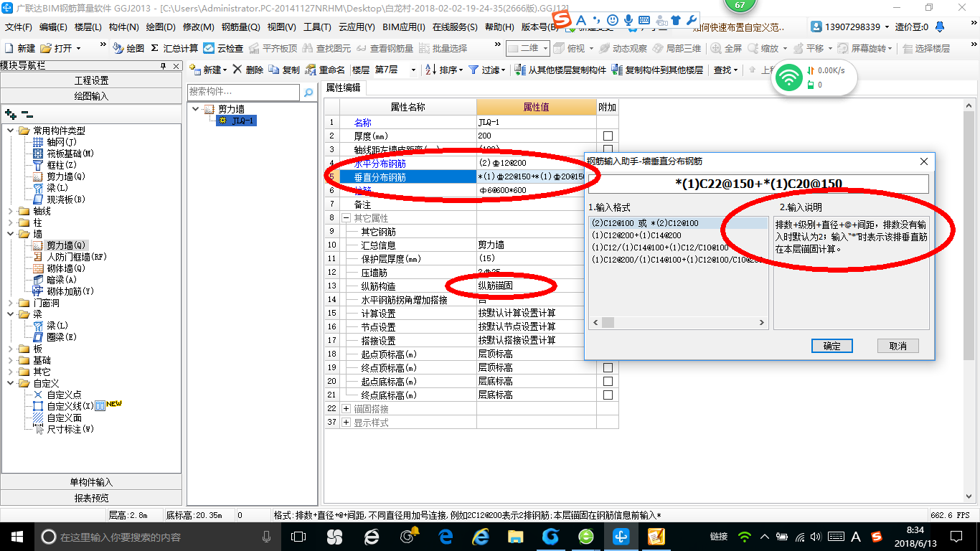
Task: Close the 钢筋输入助手 dialog
Action: [923, 161]
